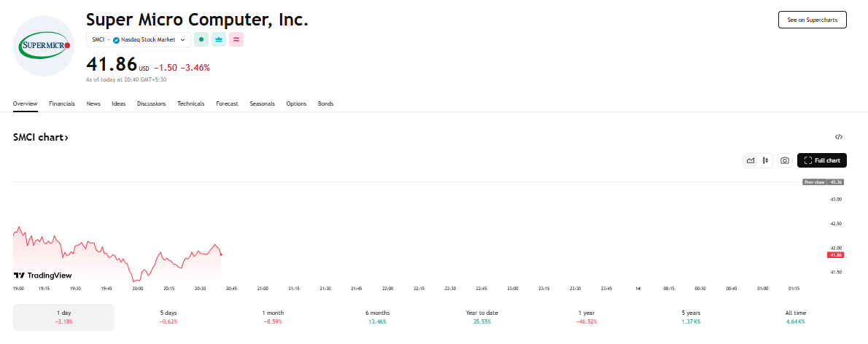Select the Year to date range
This screenshot has width=868, height=344.
point(482,317)
